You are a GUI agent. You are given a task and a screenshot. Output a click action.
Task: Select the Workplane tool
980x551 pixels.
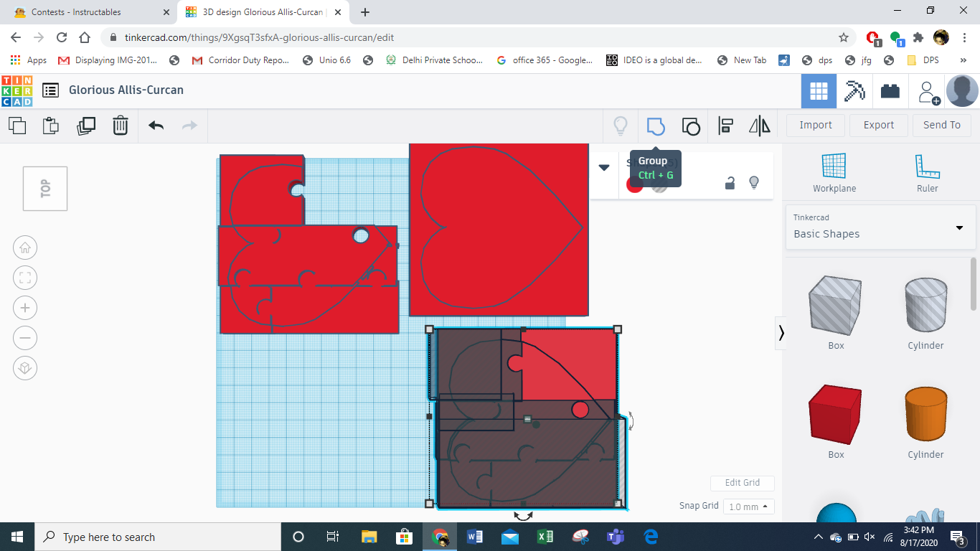(x=834, y=173)
